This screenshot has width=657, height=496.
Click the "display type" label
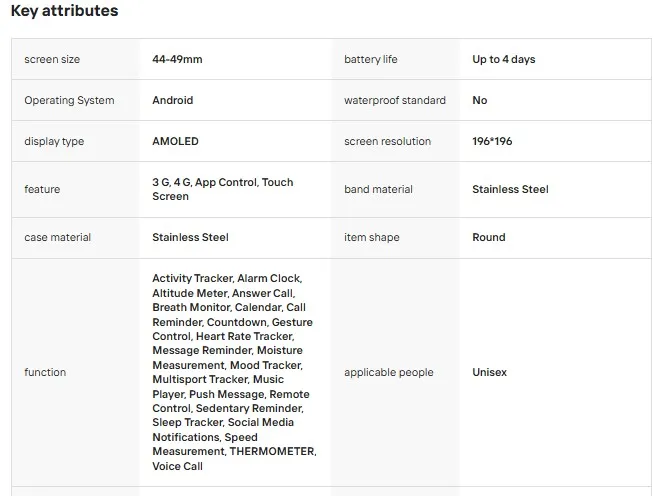[x=54, y=142]
